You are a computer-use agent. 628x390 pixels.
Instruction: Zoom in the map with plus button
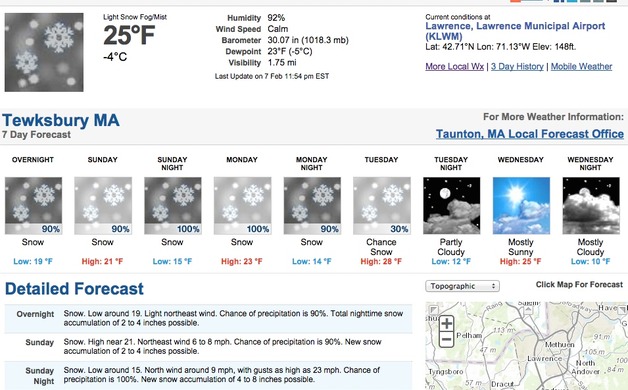coord(447,324)
